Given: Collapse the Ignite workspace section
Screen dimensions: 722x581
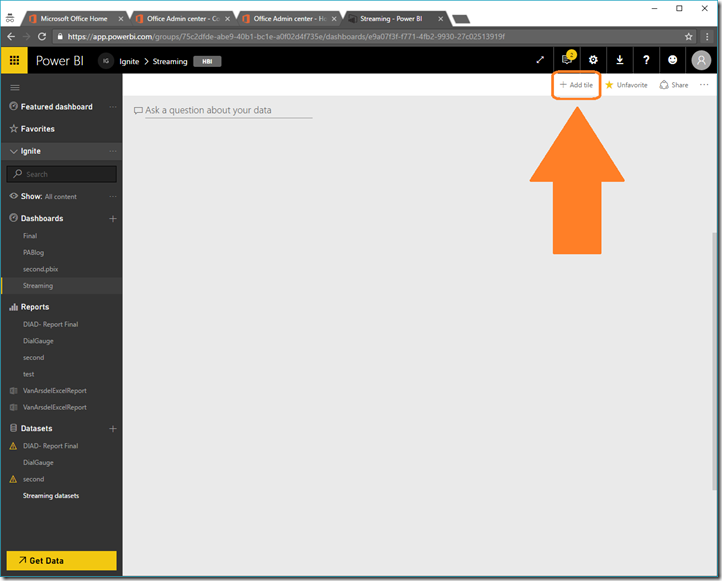Looking at the screenshot, I should (x=13, y=151).
